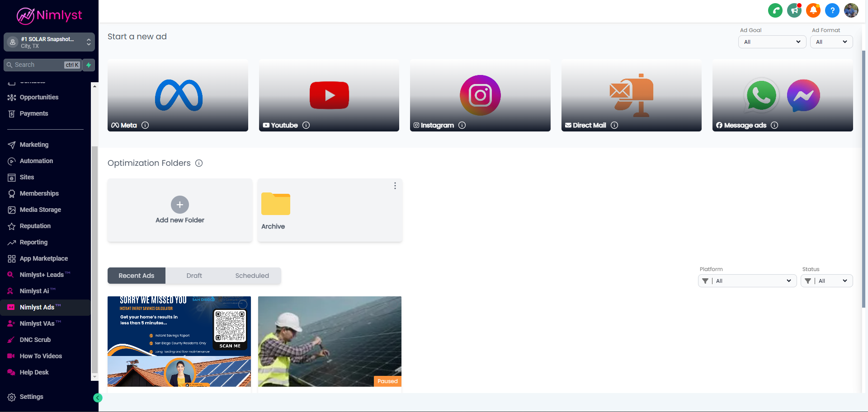The height and width of the screenshot is (412, 868).
Task: Click the plus icon to add folder
Action: tap(180, 205)
